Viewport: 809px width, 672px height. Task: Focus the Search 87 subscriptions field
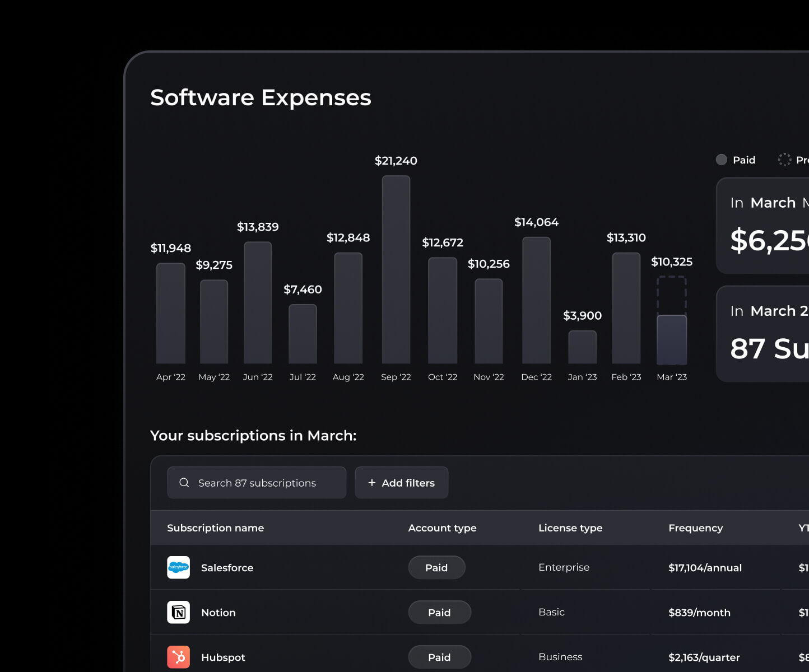[257, 483]
